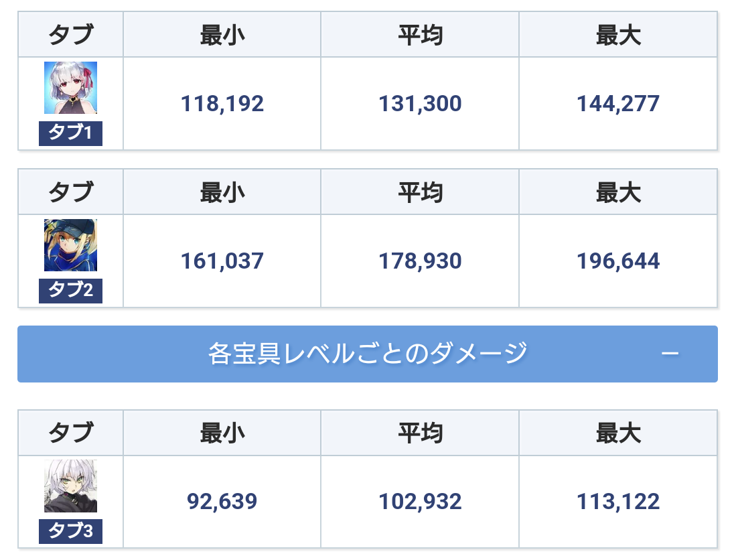Viewport: 734px width, 560px height.
Task: Click the maximum damage value 144,277
Action: coord(618,104)
